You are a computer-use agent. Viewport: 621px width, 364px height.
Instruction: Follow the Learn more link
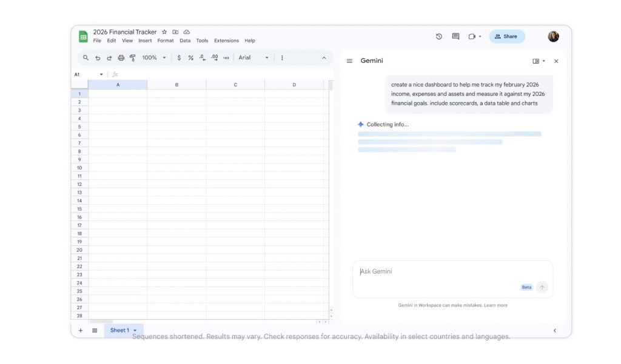pyautogui.click(x=496, y=305)
